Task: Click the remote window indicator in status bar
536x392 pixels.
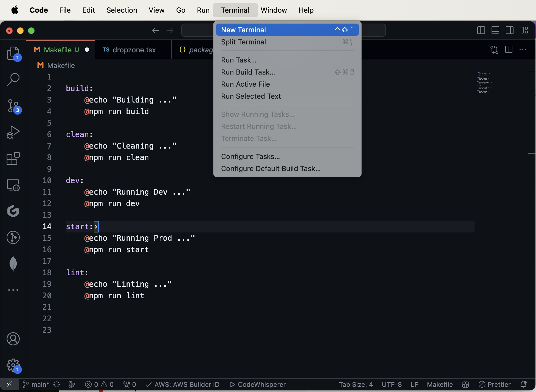Action: 9,384
